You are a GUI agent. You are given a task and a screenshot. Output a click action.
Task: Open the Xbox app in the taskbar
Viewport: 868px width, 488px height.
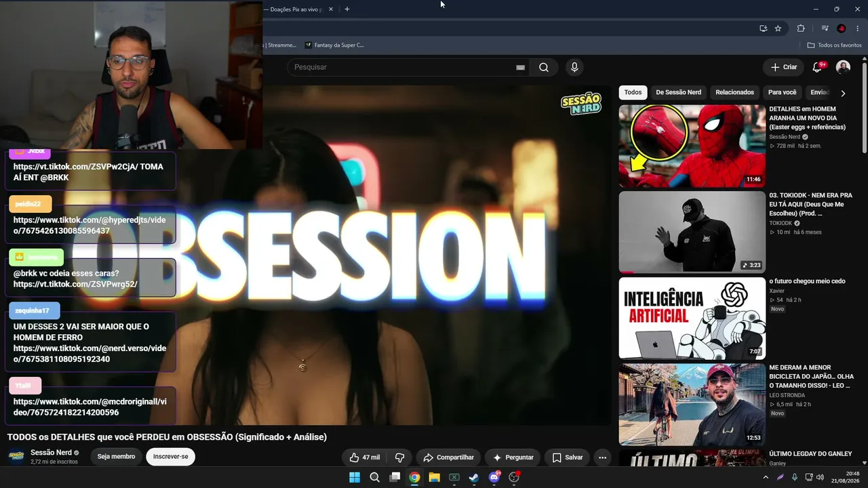pyautogui.click(x=454, y=477)
